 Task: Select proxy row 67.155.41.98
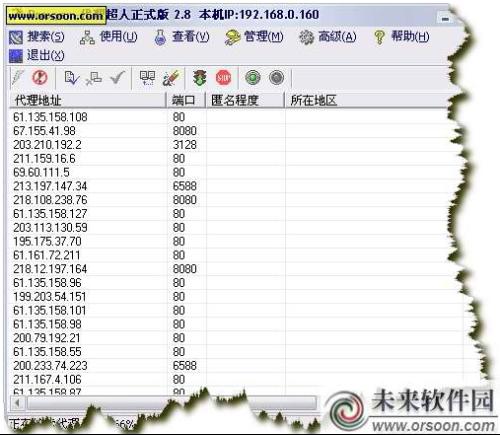coord(230,131)
